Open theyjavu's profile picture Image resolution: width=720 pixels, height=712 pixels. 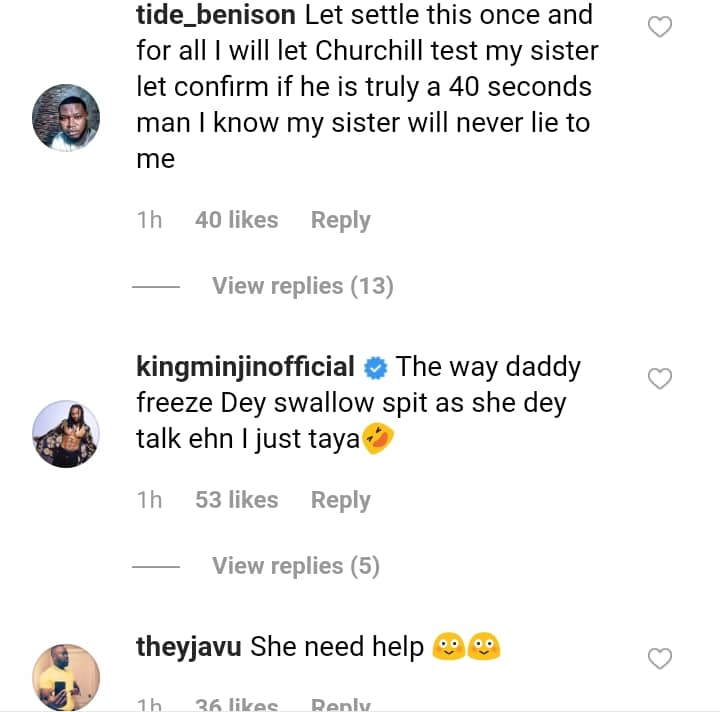[66, 678]
